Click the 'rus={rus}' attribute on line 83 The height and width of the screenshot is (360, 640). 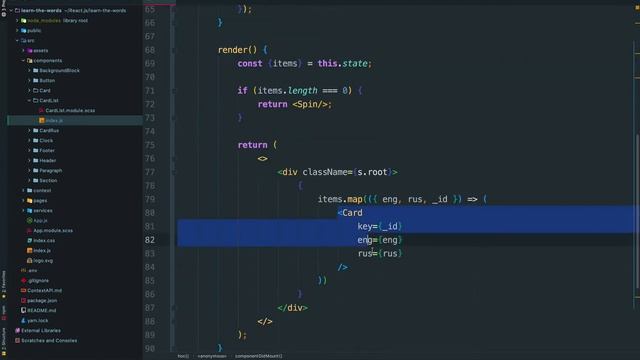click(x=380, y=253)
